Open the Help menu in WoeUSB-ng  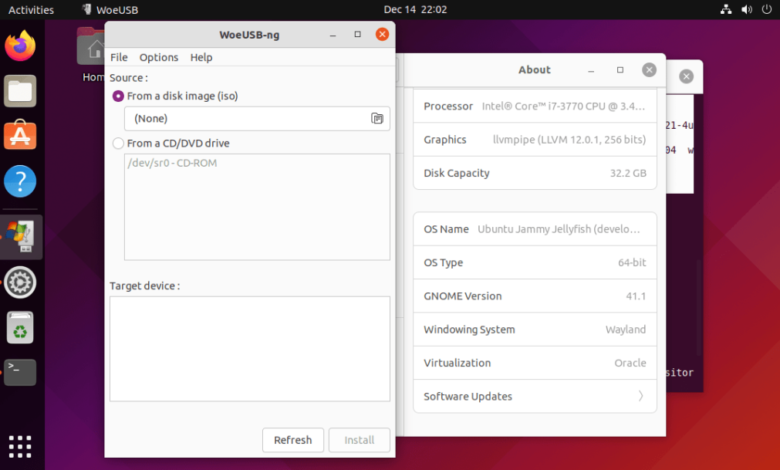201,57
